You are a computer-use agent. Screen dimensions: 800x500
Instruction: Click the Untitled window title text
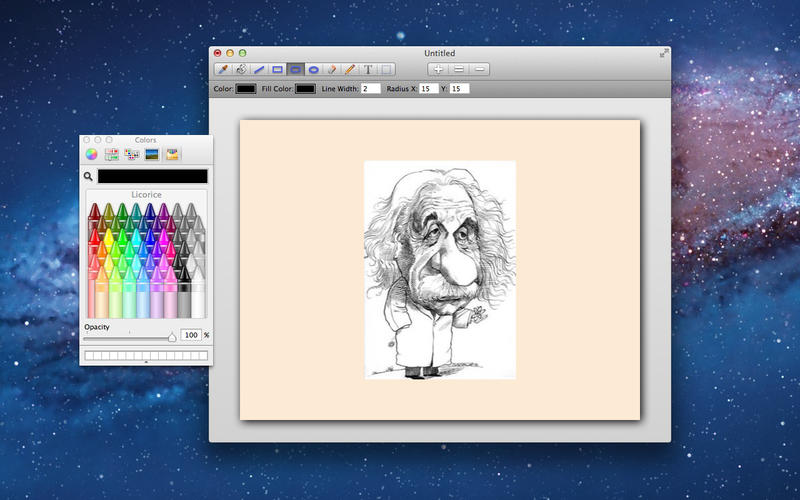[440, 53]
